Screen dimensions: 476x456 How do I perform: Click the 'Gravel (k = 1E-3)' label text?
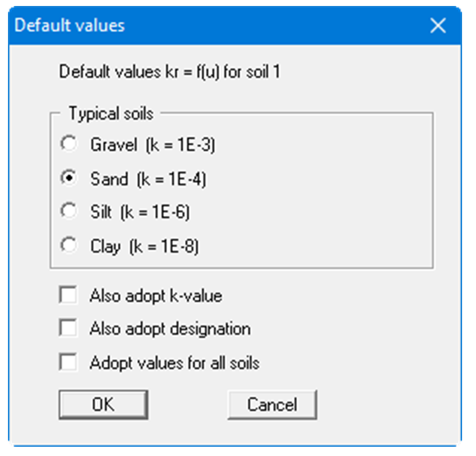(153, 144)
